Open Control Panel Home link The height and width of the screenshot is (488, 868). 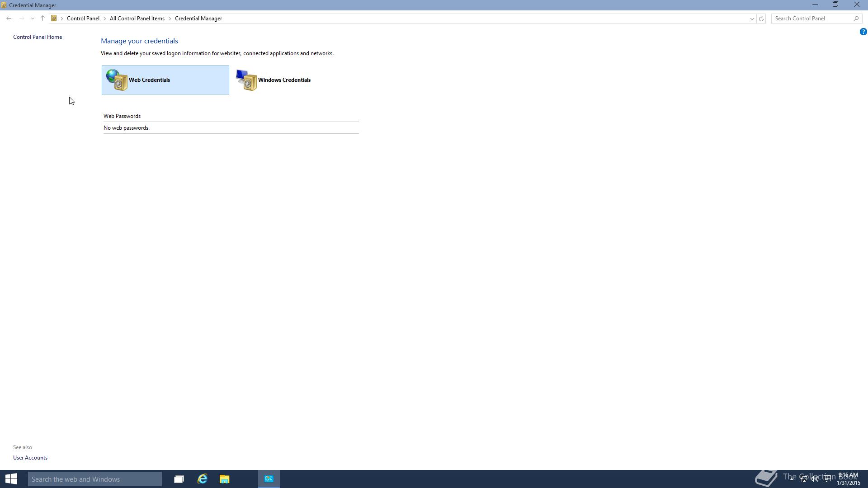[38, 37]
